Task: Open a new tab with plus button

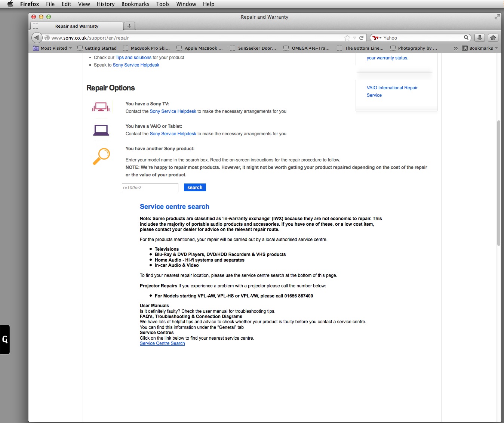Action: pyautogui.click(x=129, y=26)
